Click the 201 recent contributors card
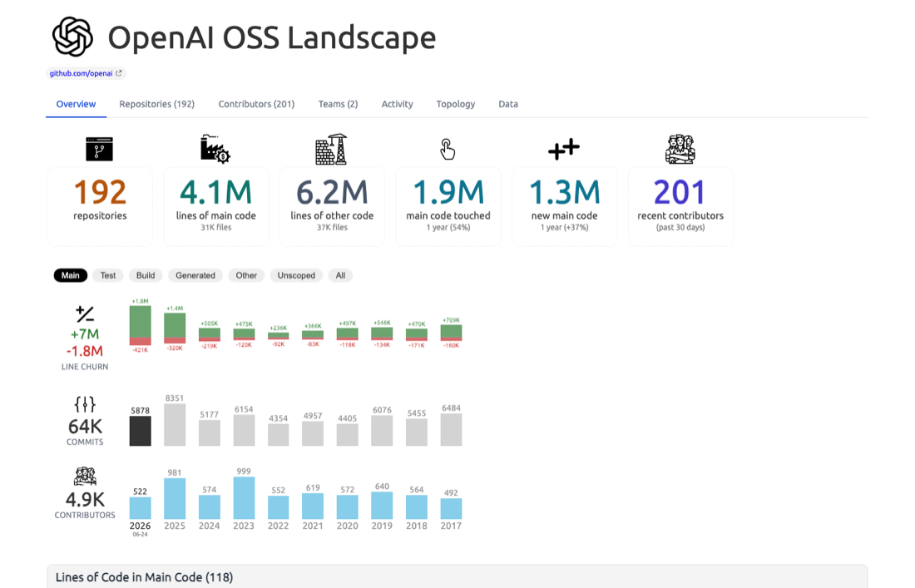 click(x=680, y=206)
